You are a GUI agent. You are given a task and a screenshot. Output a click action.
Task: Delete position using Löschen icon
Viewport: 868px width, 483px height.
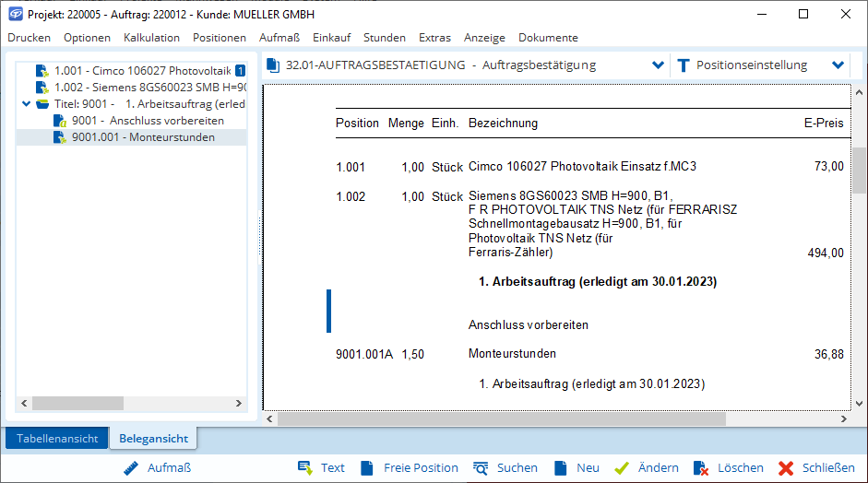coord(701,468)
